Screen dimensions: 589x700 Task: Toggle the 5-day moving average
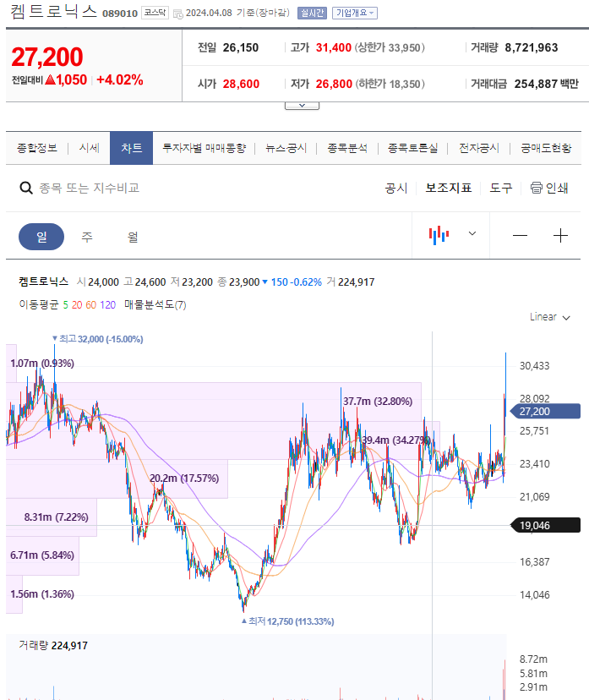(66, 305)
